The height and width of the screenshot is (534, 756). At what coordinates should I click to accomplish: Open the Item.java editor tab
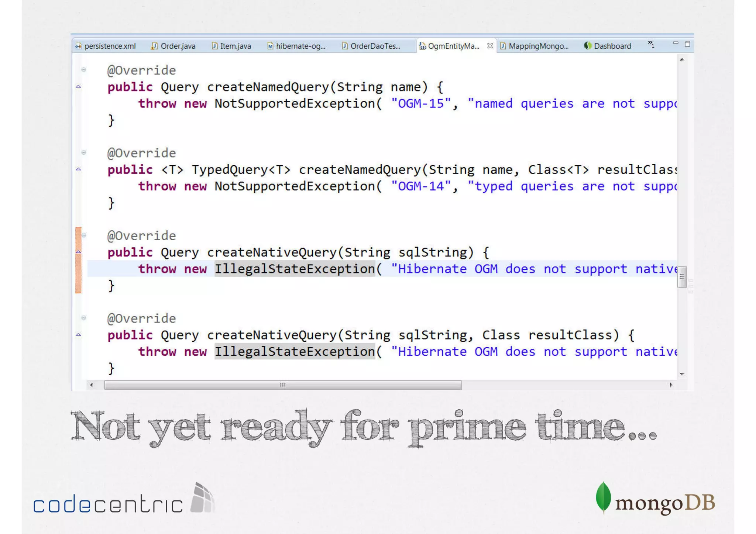[232, 46]
